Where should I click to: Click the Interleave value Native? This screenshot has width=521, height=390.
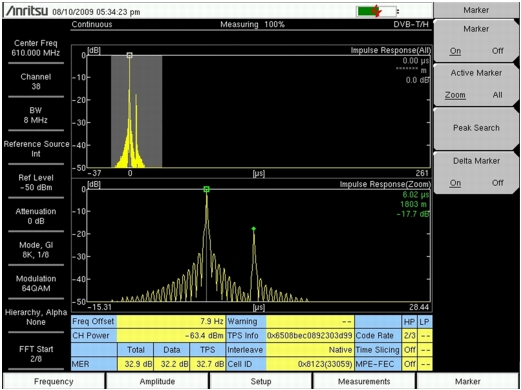pyautogui.click(x=310, y=350)
